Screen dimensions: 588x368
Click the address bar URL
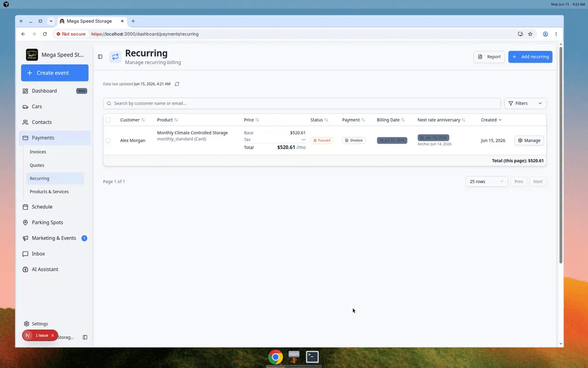pyautogui.click(x=145, y=34)
